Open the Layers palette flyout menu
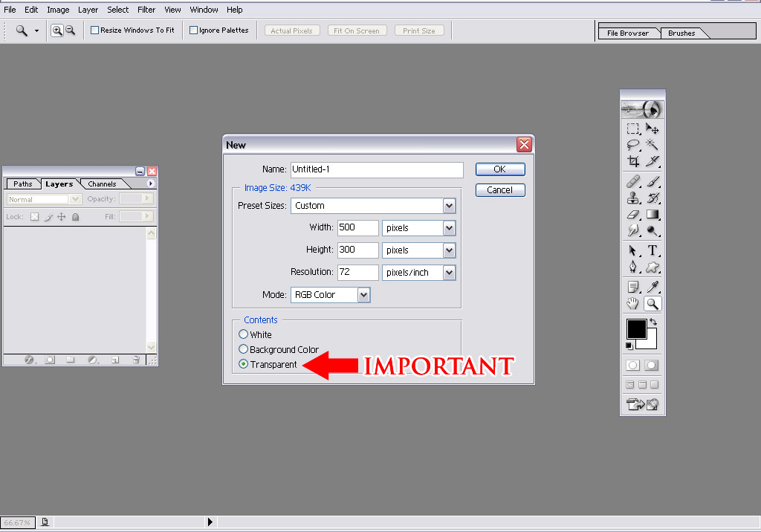 [150, 184]
